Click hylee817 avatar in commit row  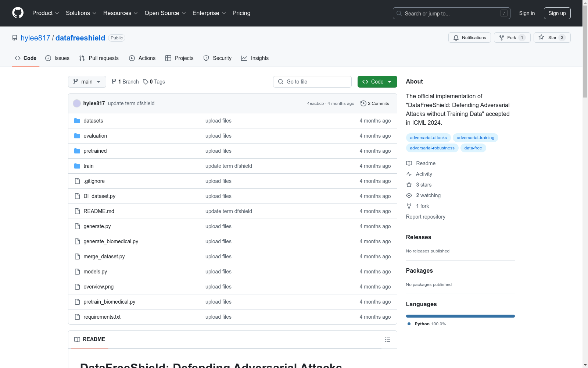pos(77,103)
